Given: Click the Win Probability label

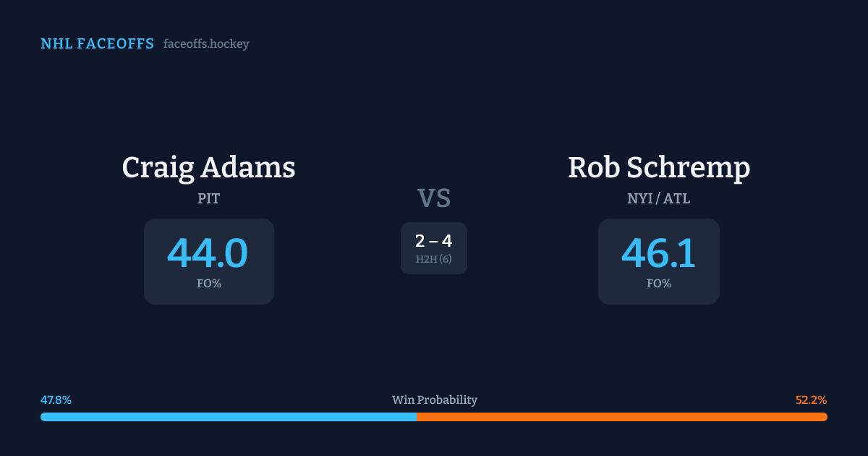Looking at the screenshot, I should point(434,400).
